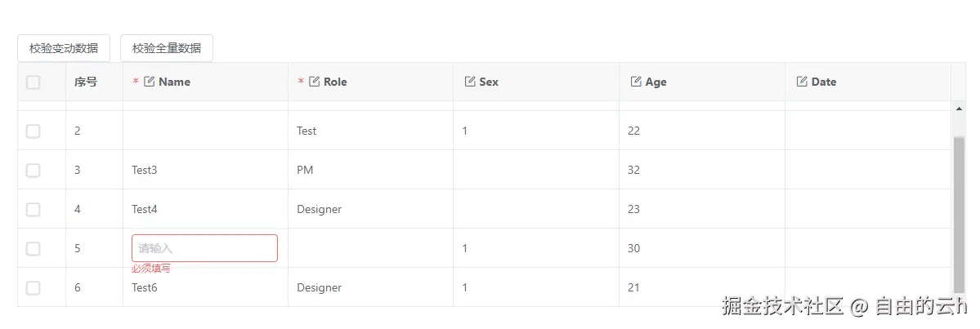The height and width of the screenshot is (329, 980).
Task: Toggle the select-all checkbox in header
Action: (33, 82)
